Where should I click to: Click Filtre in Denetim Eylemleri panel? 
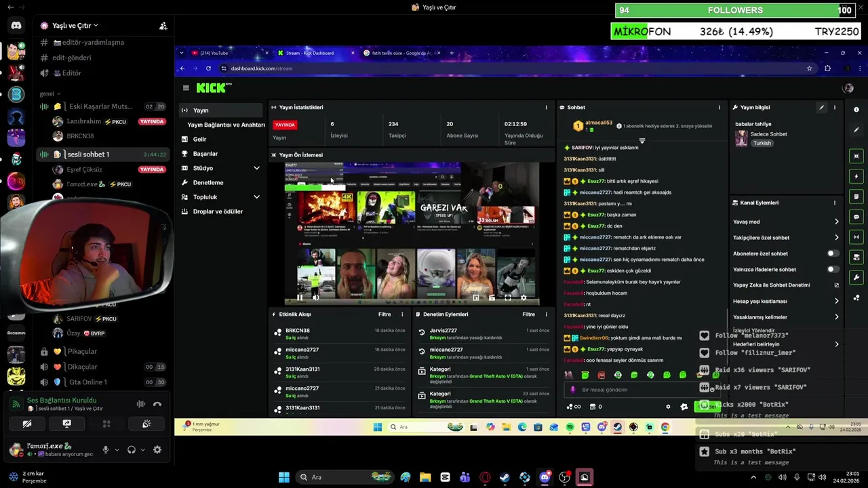pyautogui.click(x=529, y=314)
